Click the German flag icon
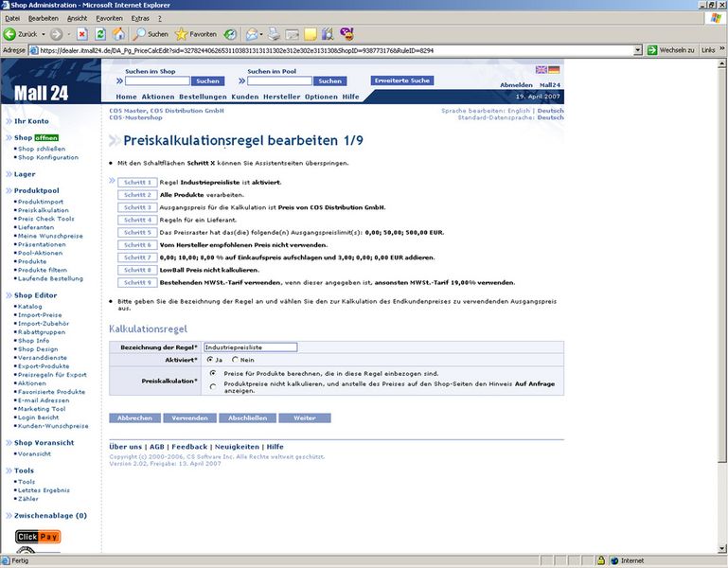This screenshot has height=568, width=728. pos(554,70)
